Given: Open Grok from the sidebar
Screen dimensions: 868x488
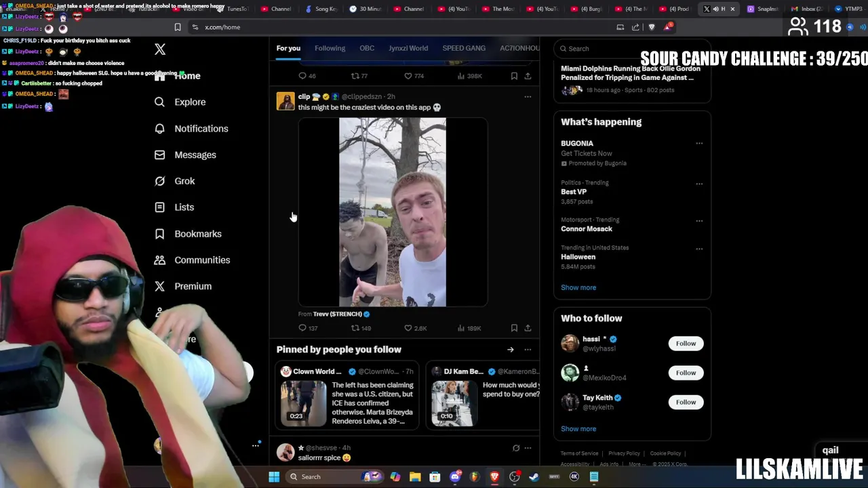Looking at the screenshot, I should (174, 181).
